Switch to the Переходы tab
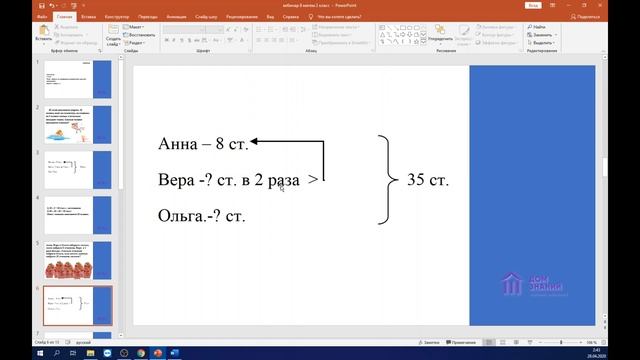The image size is (640, 360). click(x=147, y=17)
